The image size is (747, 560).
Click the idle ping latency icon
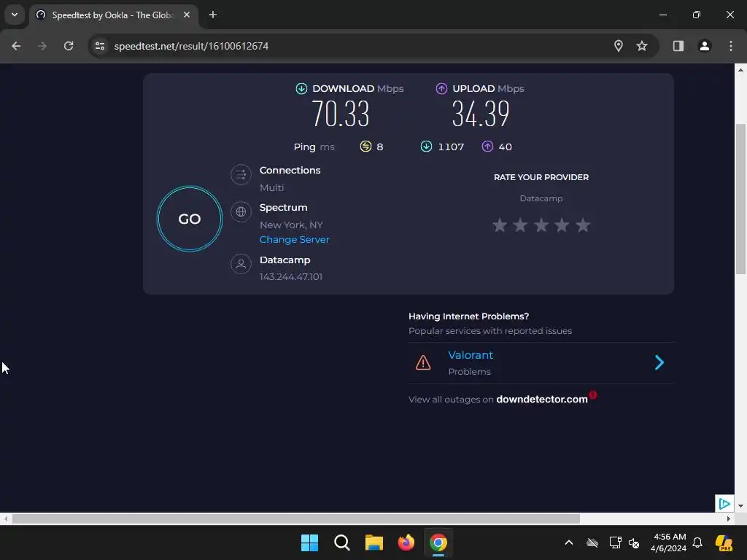click(365, 146)
